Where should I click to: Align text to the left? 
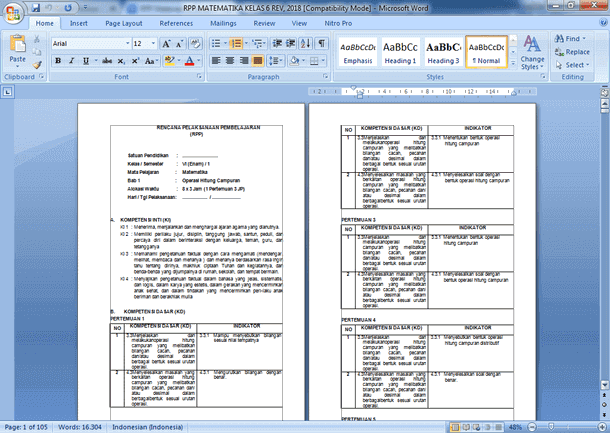pyautogui.click(x=216, y=61)
